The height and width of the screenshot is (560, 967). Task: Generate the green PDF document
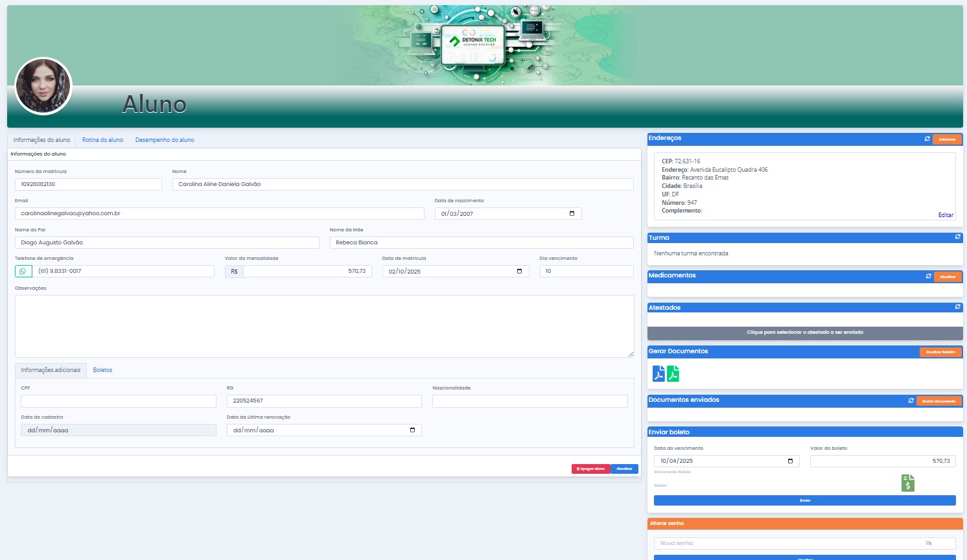[673, 374]
